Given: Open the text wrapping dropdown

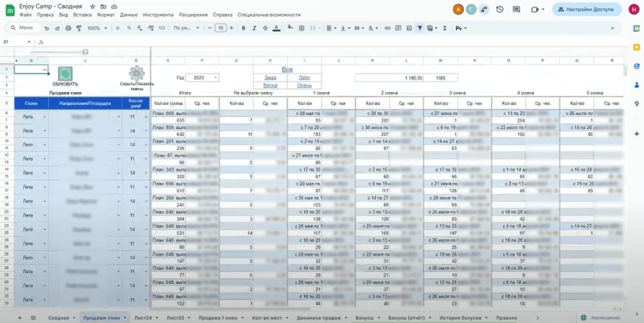Looking at the screenshot, I should point(359,28).
